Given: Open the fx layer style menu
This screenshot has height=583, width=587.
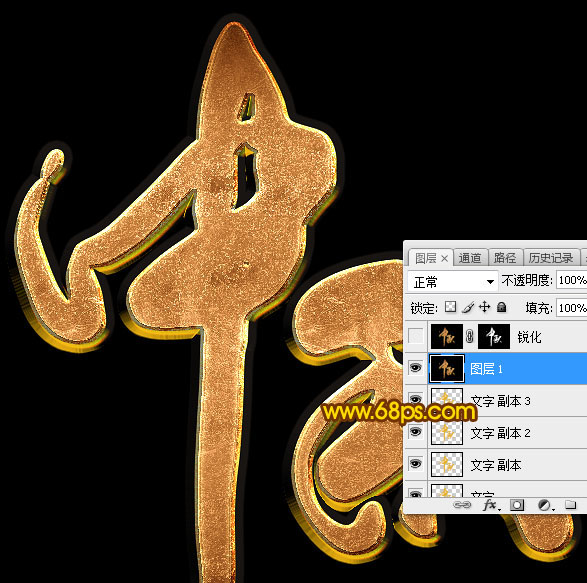Looking at the screenshot, I should 491,505.
